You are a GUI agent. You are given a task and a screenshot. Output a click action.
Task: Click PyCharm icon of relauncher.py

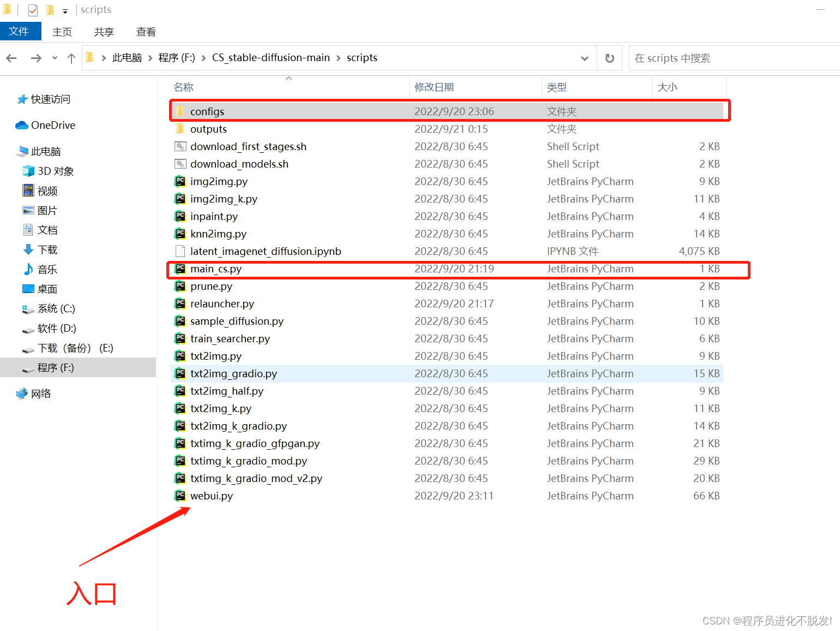pos(181,303)
